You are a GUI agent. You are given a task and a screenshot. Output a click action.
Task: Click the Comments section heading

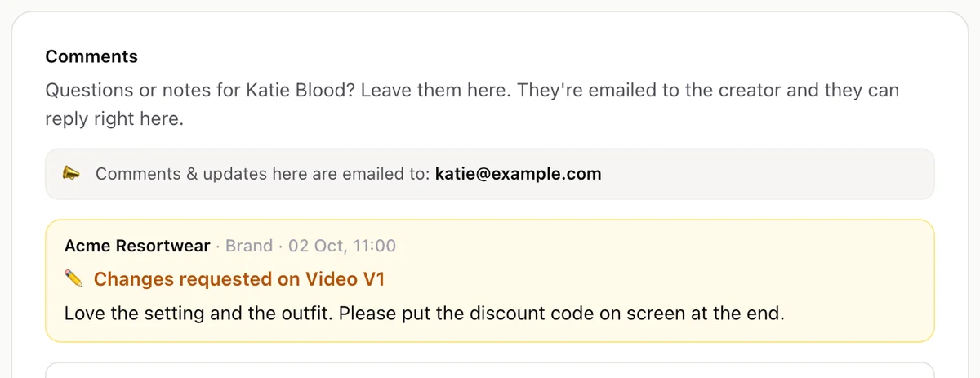91,56
